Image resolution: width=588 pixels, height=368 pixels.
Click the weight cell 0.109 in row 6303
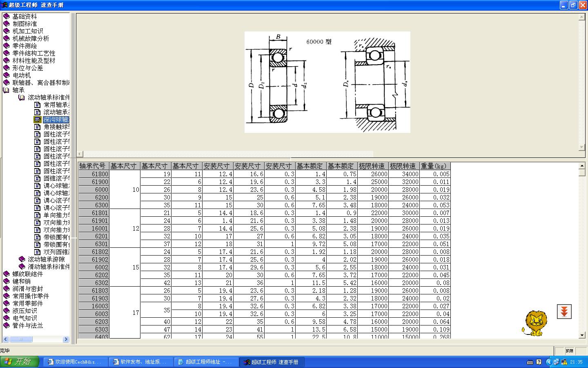coord(435,329)
